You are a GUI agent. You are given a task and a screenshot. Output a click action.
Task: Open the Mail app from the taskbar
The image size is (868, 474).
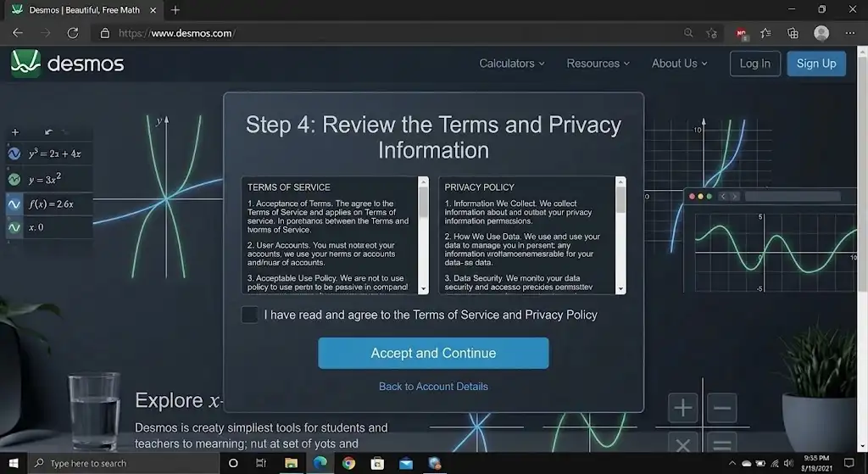point(406,463)
